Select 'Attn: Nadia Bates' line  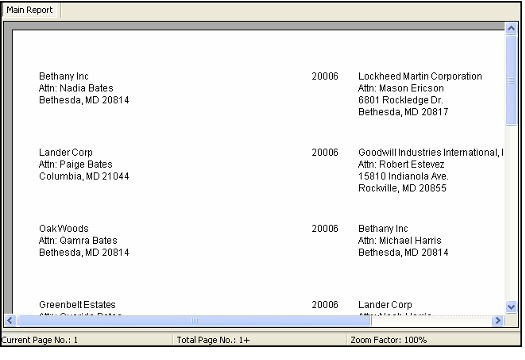click(x=76, y=88)
